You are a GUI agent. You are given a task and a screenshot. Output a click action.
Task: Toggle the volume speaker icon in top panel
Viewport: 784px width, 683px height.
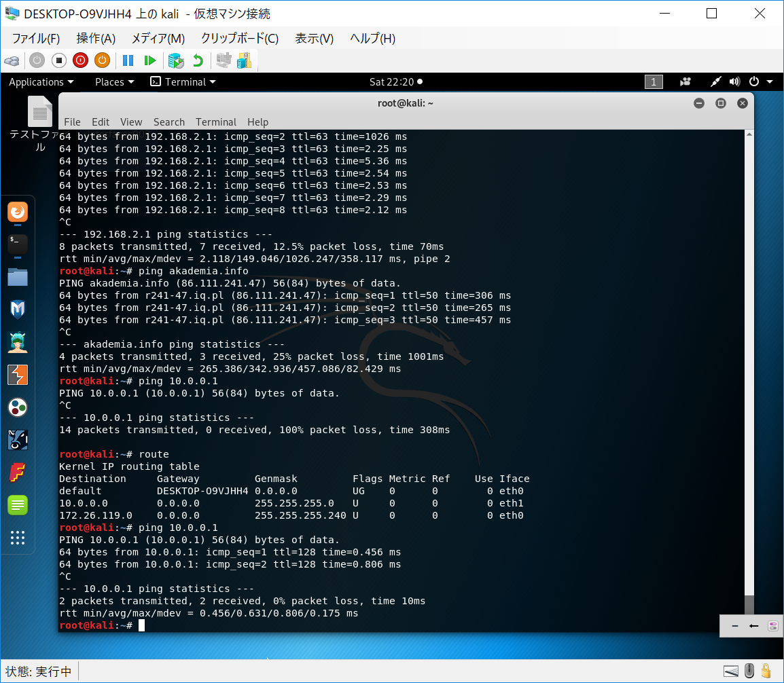pyautogui.click(x=734, y=82)
